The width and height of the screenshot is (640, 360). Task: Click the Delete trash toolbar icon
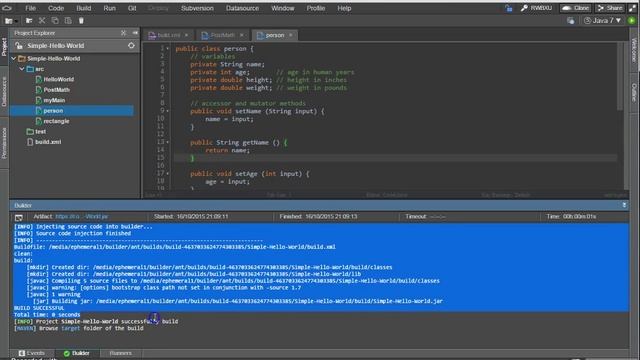(81, 20)
